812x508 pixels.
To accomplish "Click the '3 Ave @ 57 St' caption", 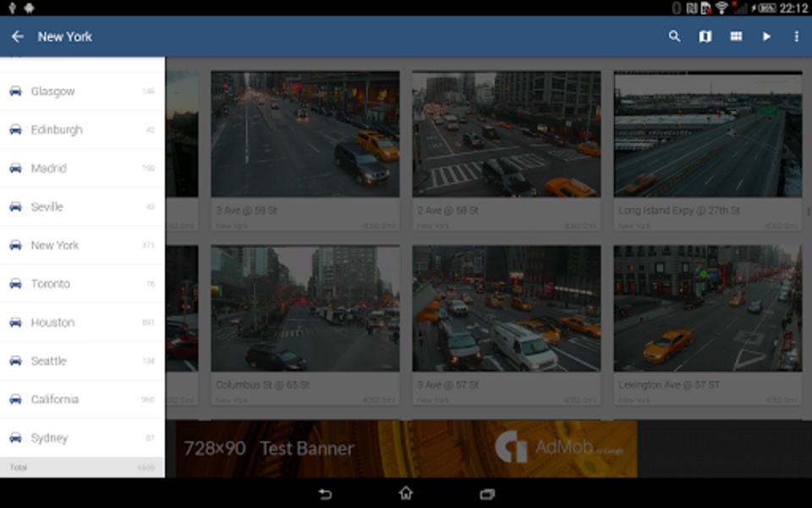I will pos(448,385).
